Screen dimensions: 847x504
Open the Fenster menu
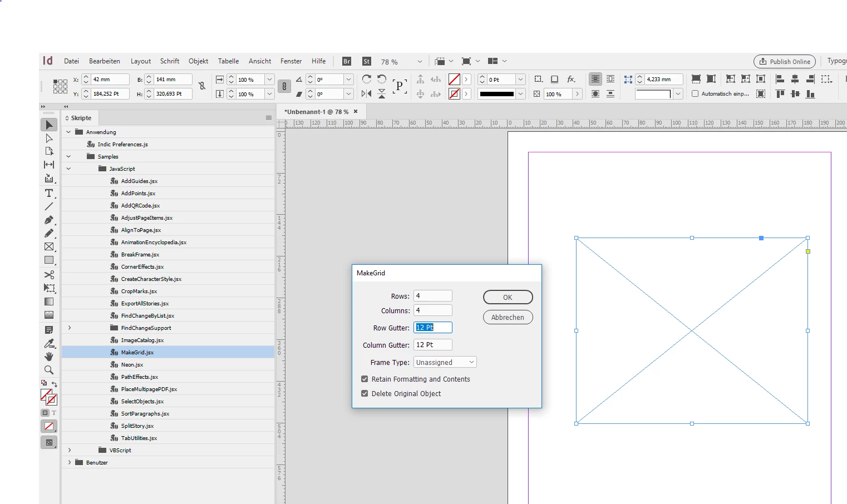[291, 61]
